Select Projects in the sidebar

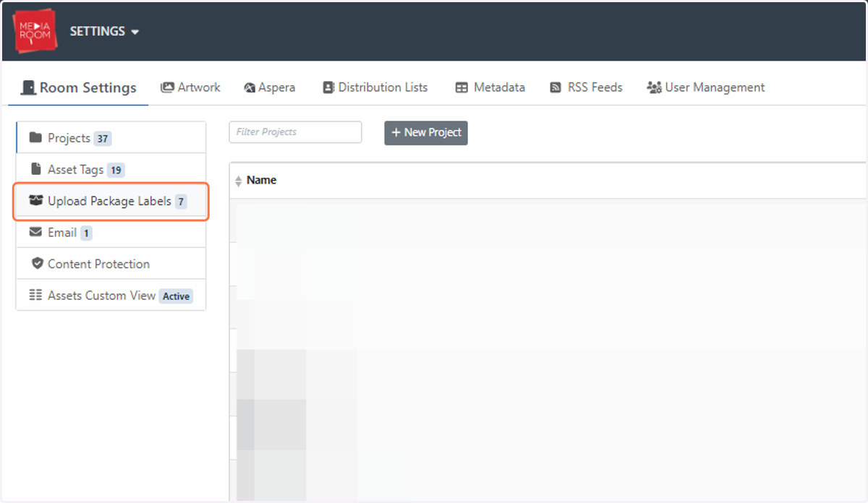tap(111, 137)
